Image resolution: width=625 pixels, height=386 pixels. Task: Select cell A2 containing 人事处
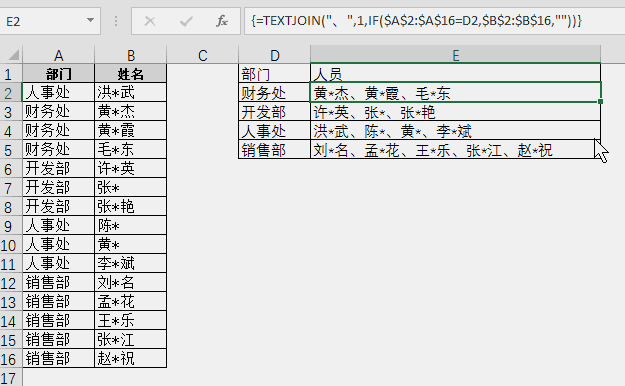coord(59,93)
